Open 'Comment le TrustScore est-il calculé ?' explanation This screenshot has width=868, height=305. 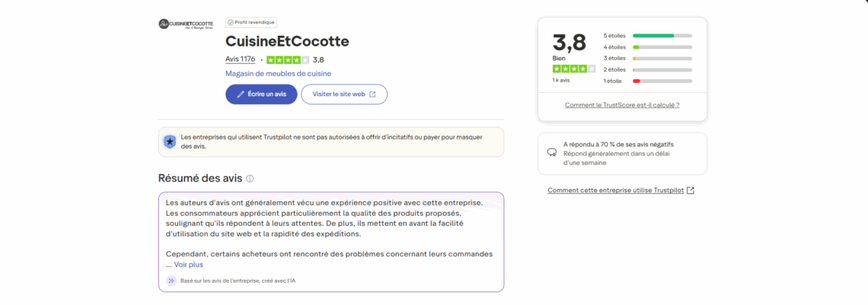[x=622, y=104]
